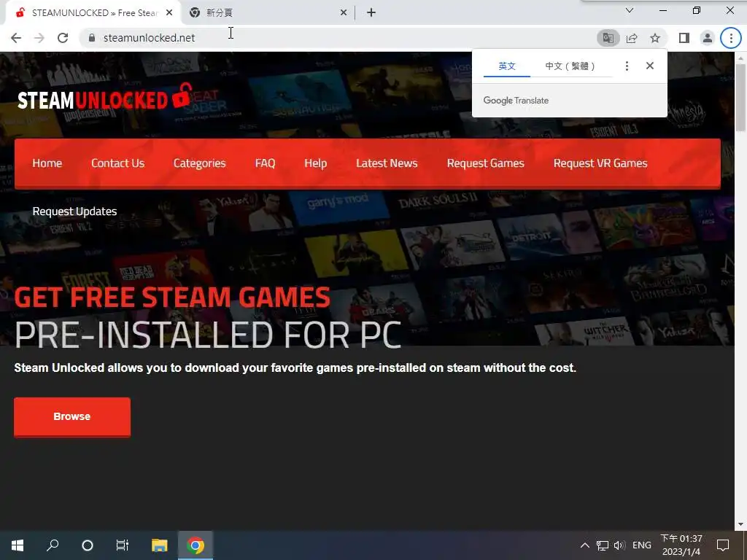
Task: Open Cortana from the taskbar
Action: point(88,545)
